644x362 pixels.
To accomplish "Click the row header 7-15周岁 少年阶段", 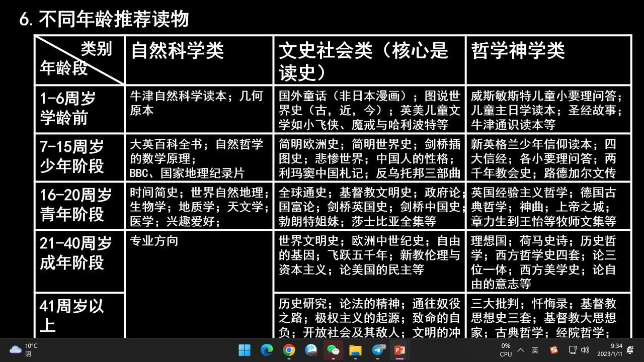I will point(79,157).
